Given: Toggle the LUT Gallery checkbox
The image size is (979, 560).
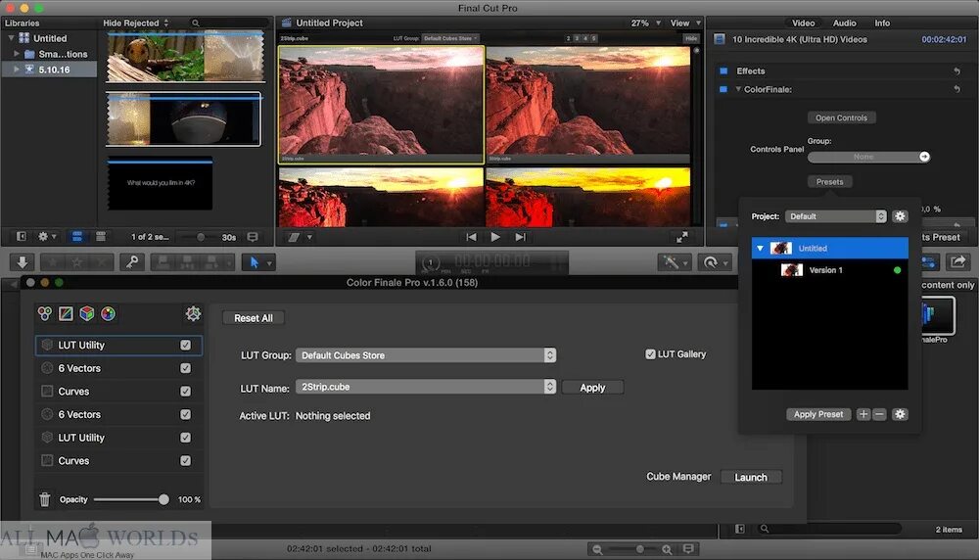Looking at the screenshot, I should pos(650,354).
